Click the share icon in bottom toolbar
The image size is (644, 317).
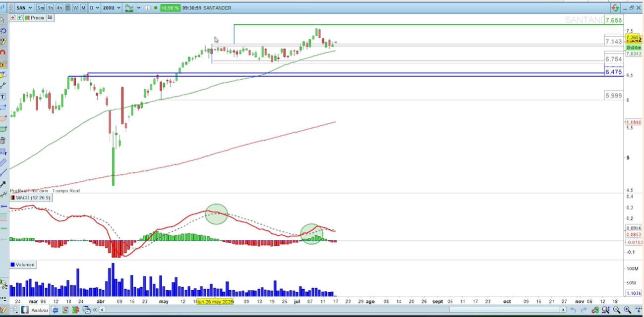coord(15,310)
